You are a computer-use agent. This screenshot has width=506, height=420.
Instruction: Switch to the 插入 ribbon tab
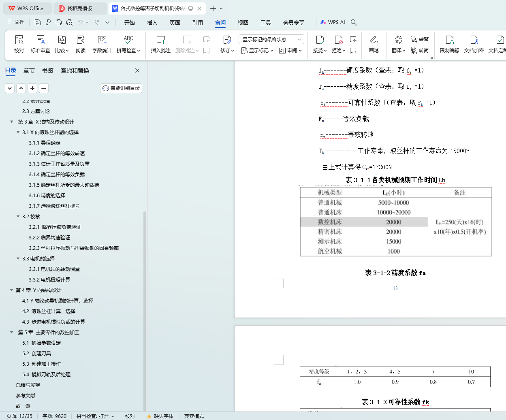click(x=152, y=23)
